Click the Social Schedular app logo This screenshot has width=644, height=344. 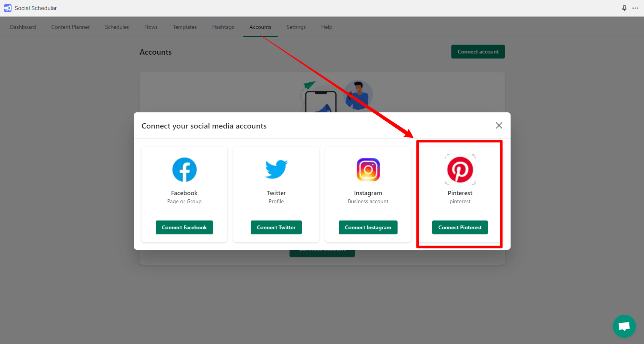coord(8,8)
